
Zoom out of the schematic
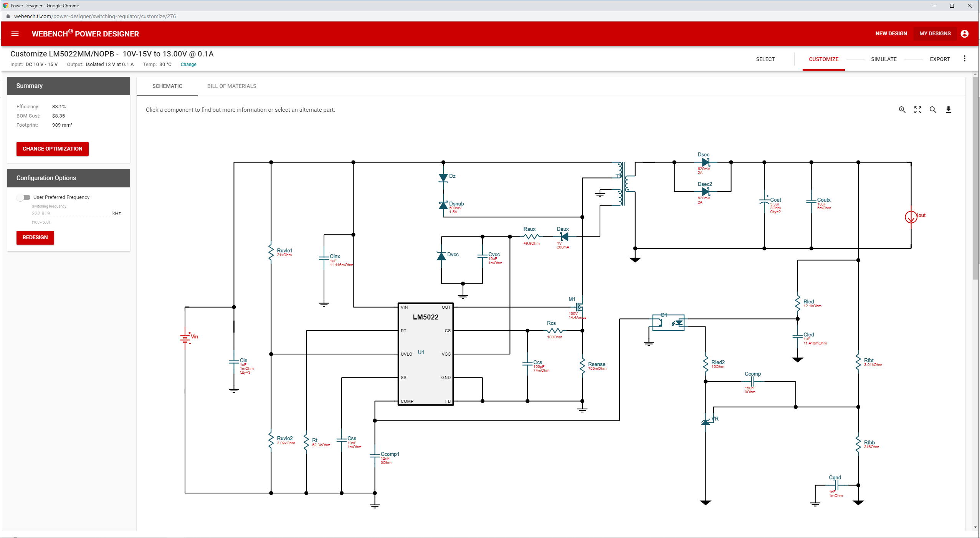point(933,110)
